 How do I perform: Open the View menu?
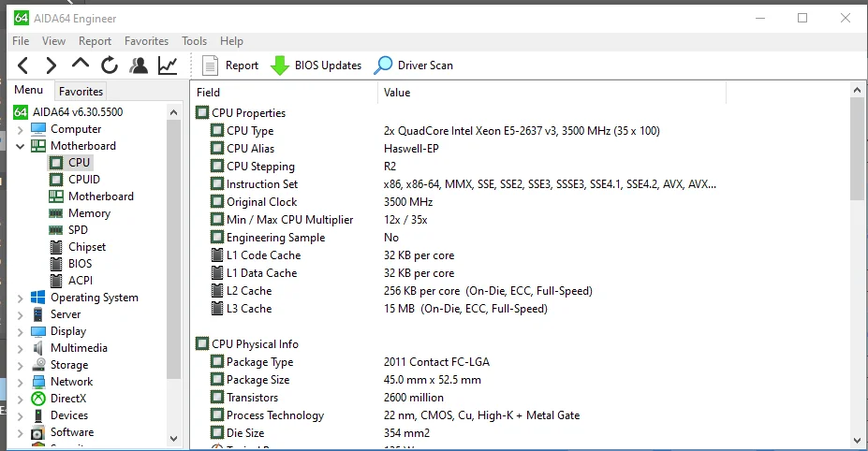[x=53, y=41]
